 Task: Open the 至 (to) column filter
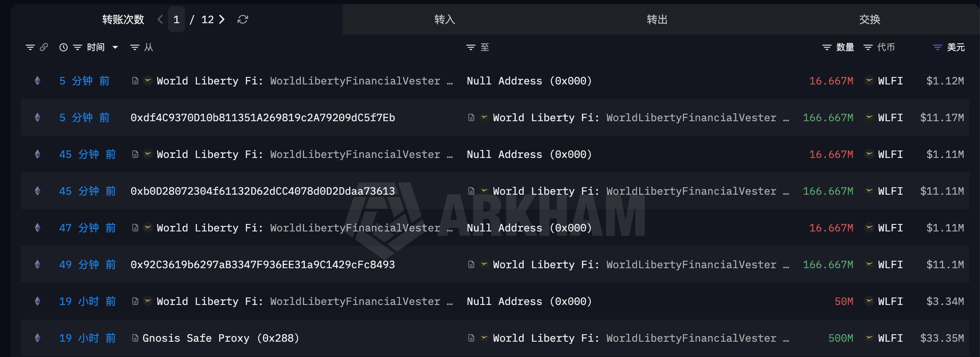(x=471, y=47)
